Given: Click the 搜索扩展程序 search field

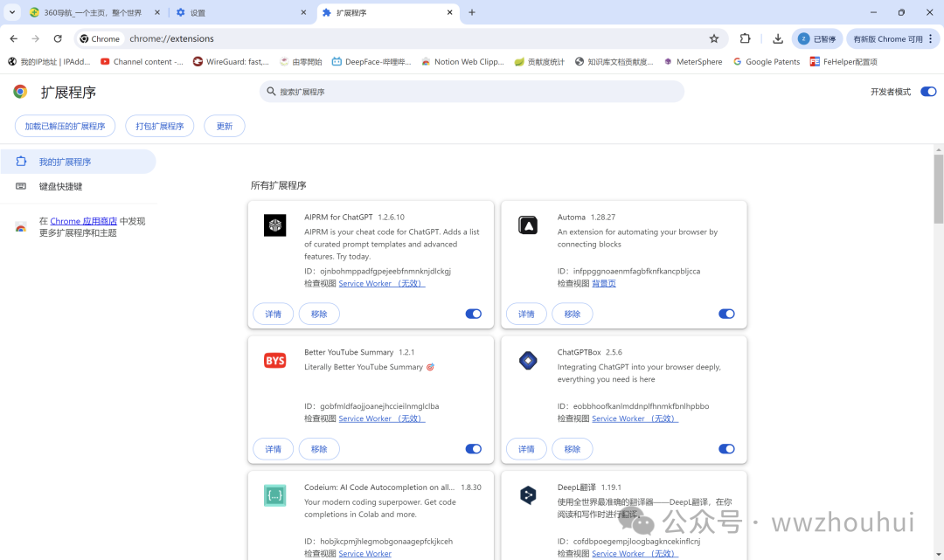Looking at the screenshot, I should (x=472, y=92).
